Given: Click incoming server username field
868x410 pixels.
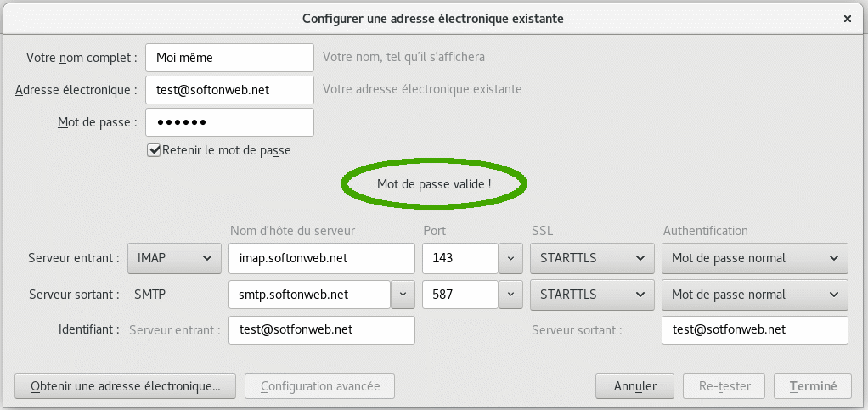Looking at the screenshot, I should pyautogui.click(x=321, y=330).
